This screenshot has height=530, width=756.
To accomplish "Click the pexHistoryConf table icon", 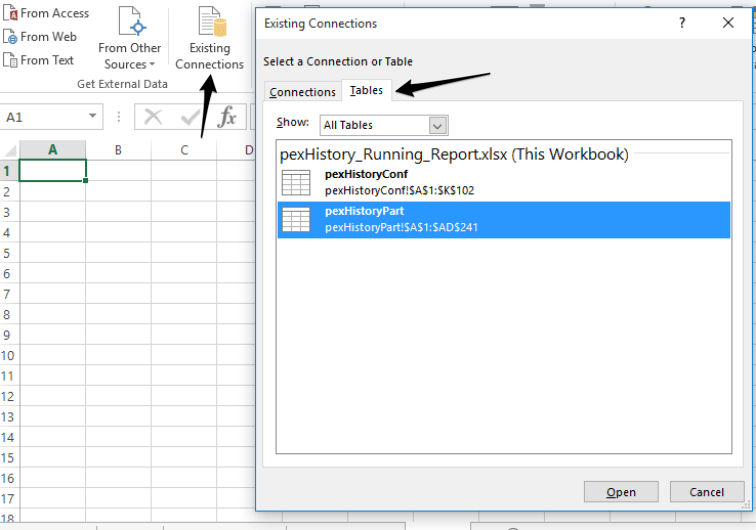I will (296, 182).
